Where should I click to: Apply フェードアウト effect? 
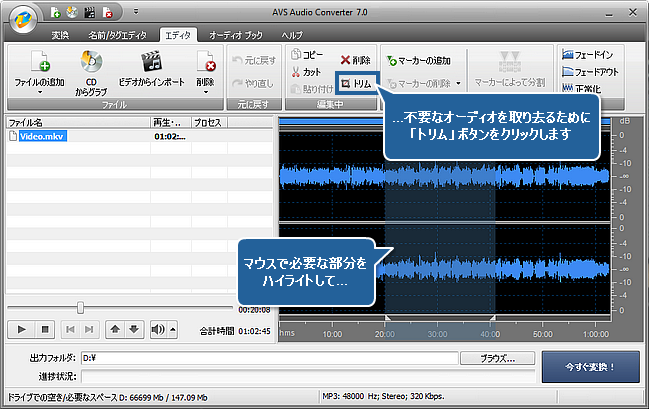[590, 72]
